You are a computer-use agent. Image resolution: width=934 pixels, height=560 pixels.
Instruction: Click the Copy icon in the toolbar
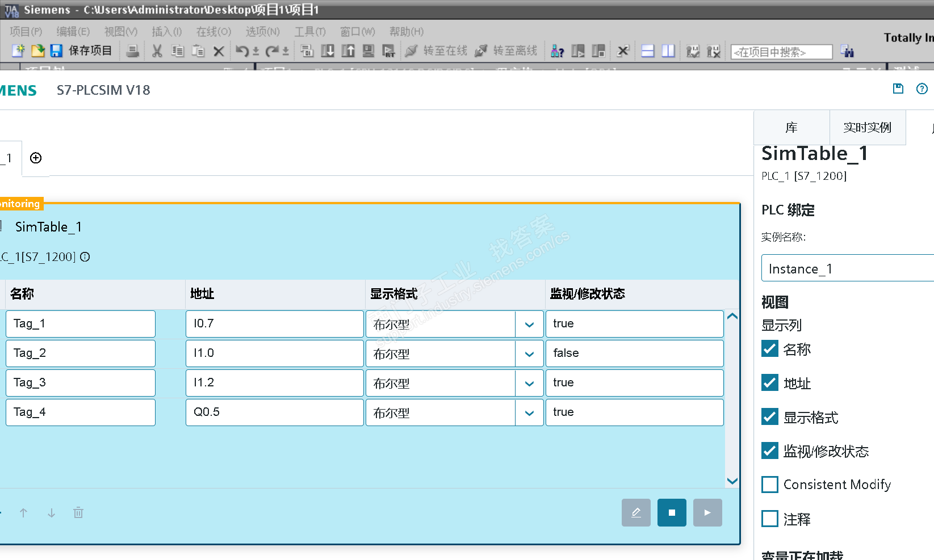point(178,51)
